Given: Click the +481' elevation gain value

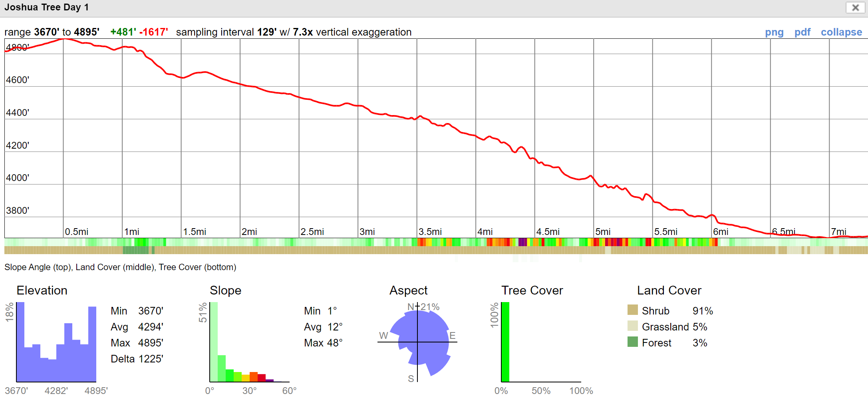Looking at the screenshot, I should 123,32.
